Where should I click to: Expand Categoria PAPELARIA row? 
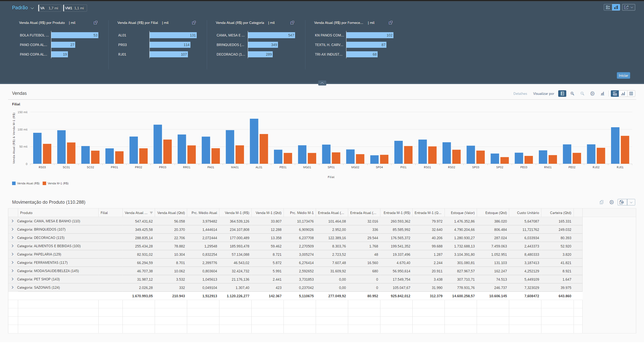[13, 254]
